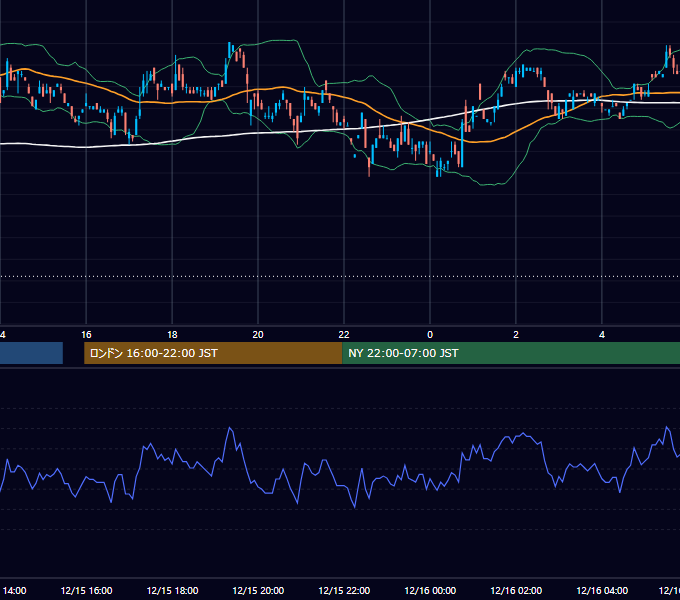This screenshot has width=680, height=600.
Task: Click the upper chart time label 16
Action: point(86,335)
